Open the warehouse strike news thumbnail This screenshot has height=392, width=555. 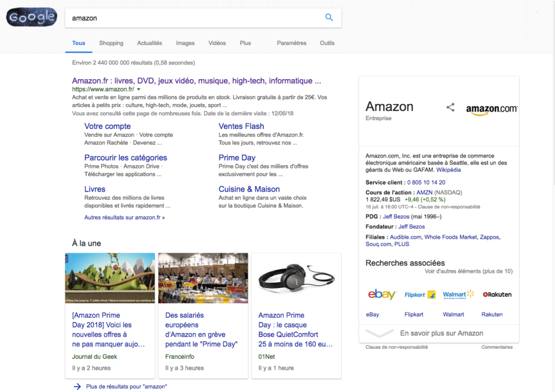click(203, 278)
